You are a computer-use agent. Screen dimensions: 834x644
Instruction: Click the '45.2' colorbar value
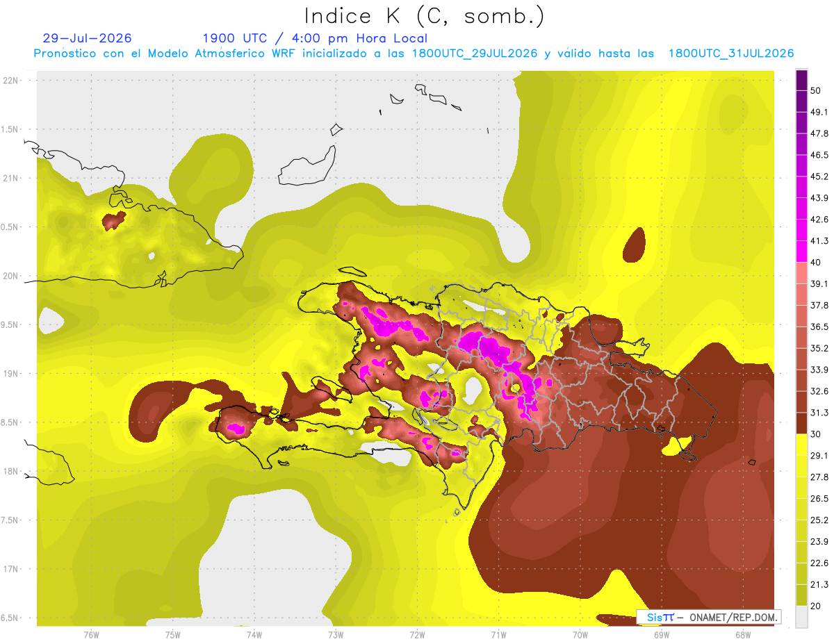819,176
